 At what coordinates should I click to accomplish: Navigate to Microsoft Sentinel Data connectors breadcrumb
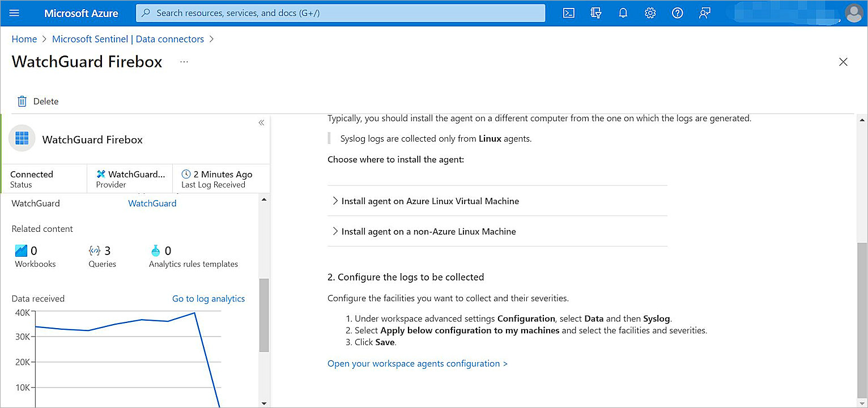tap(128, 39)
